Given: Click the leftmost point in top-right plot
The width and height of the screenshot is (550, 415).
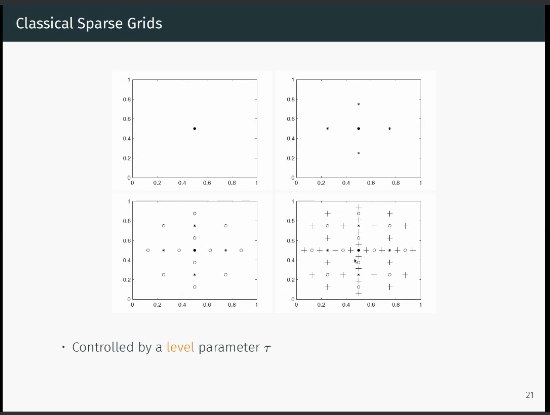Looking at the screenshot, I should [328, 128].
